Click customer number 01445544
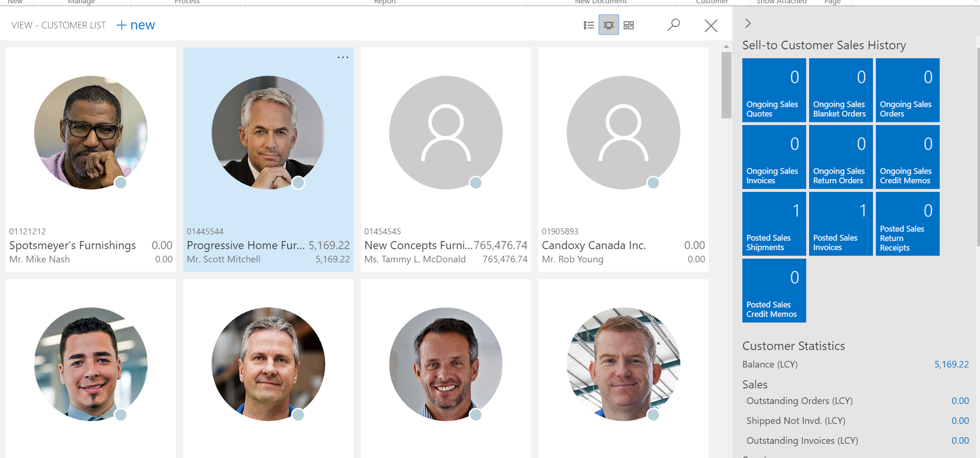980x458 pixels. (205, 231)
